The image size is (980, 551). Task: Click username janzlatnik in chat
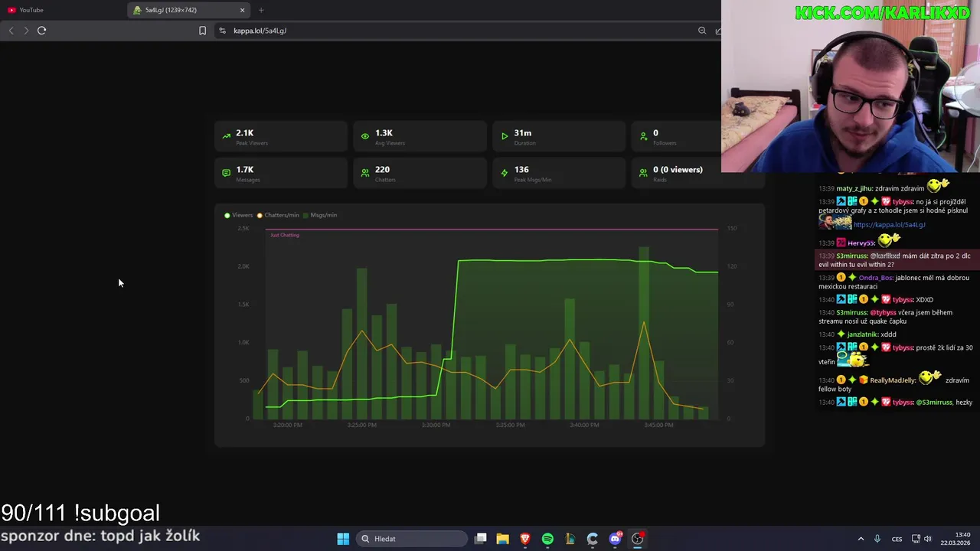coord(862,334)
